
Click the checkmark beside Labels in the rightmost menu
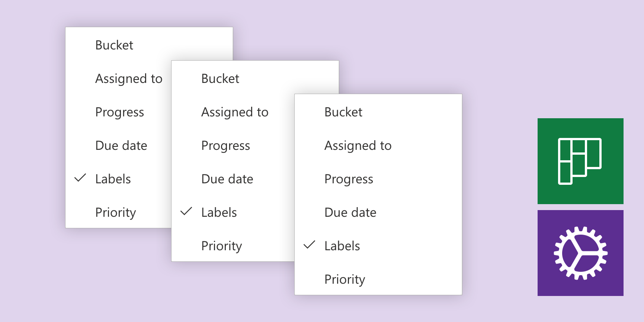[x=309, y=245]
